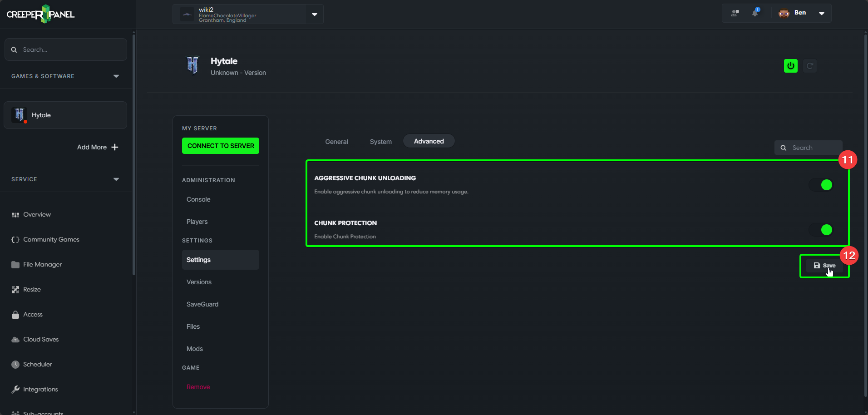Select the Cloud Saves upload icon

click(x=15, y=339)
